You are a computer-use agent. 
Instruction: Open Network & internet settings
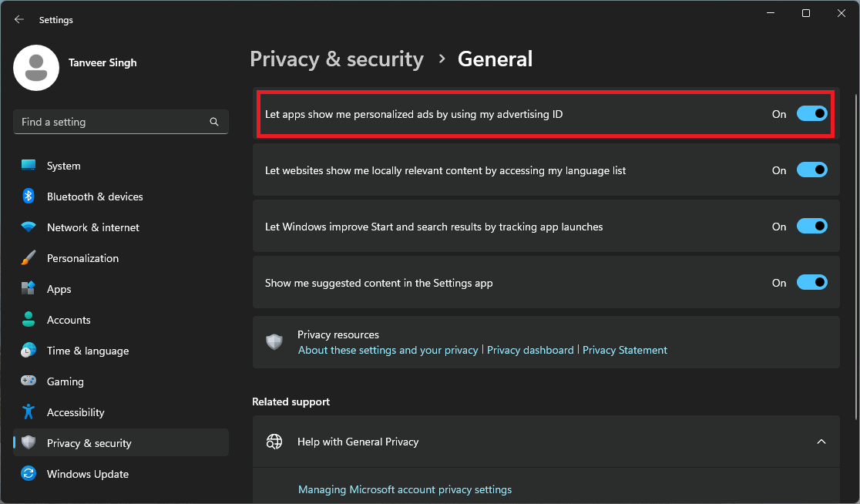pyautogui.click(x=92, y=227)
